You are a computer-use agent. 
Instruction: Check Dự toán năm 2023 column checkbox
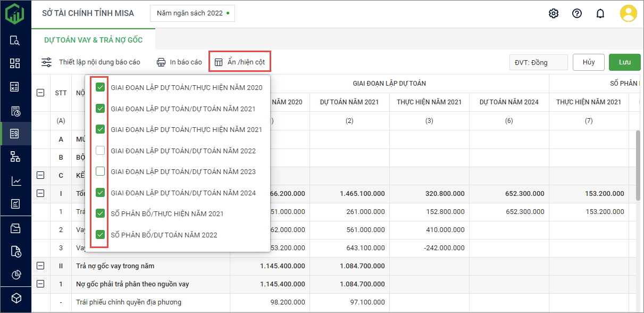coord(100,171)
